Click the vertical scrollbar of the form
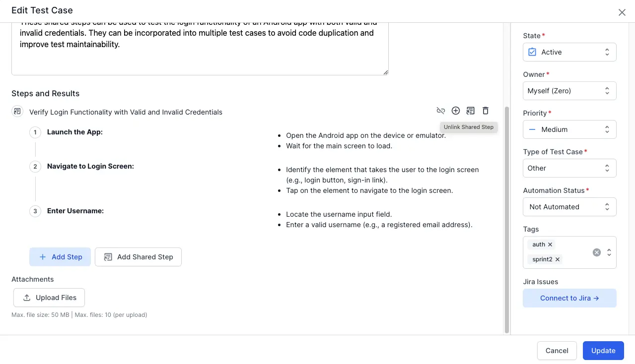Screen dimensions: 635x364 [x=506, y=220]
